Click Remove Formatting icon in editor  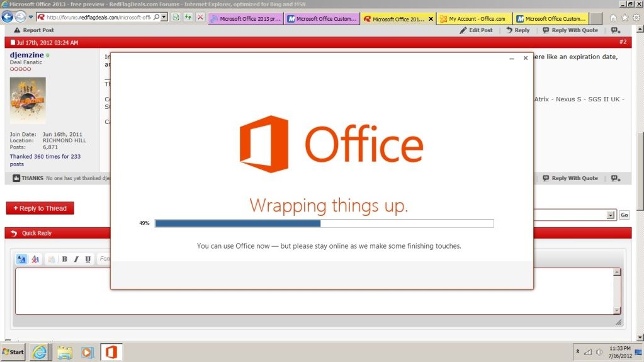(35, 259)
